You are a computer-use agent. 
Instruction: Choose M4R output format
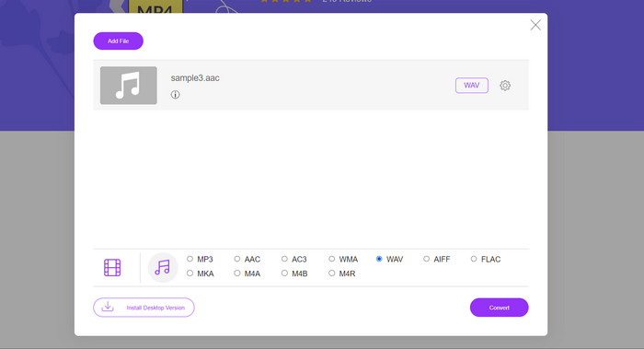[332, 273]
